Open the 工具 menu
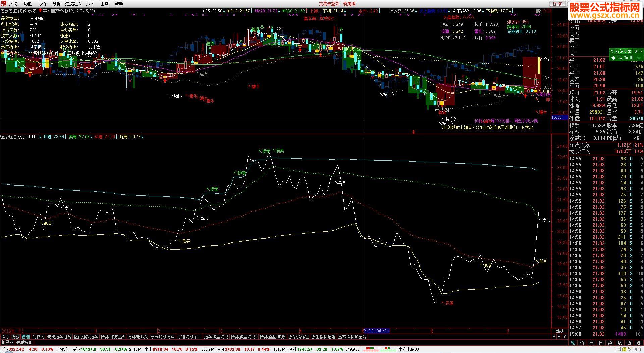 tap(104, 4)
